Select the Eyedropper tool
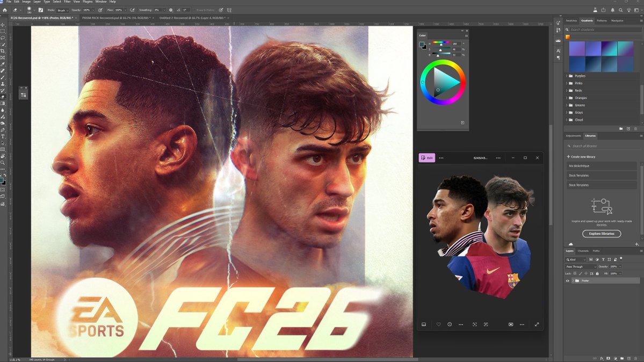Screen dimensions: 644x362 coord(3,64)
